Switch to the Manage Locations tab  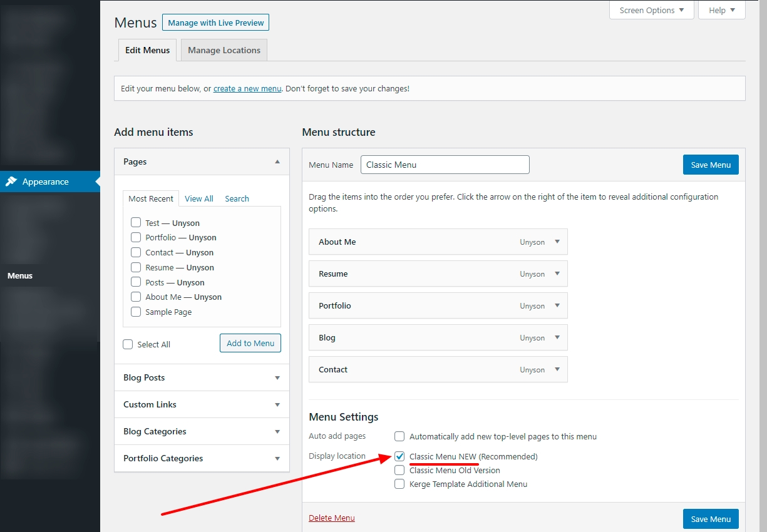click(224, 50)
